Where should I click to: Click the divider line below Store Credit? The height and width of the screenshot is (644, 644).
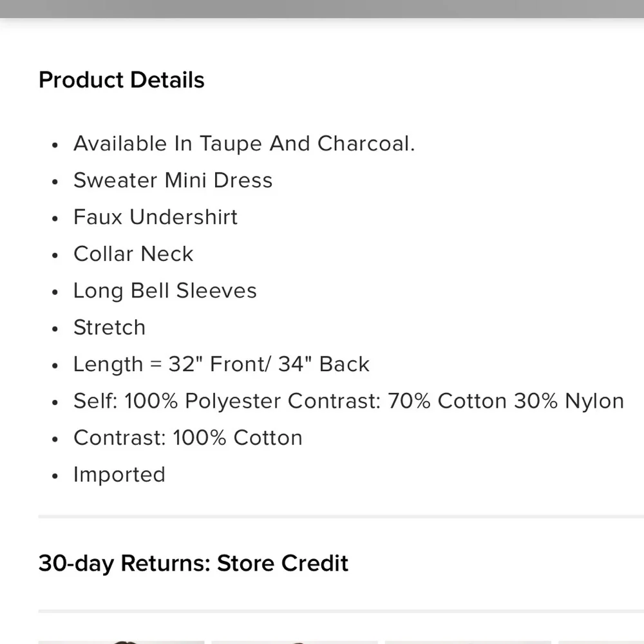coord(341,611)
